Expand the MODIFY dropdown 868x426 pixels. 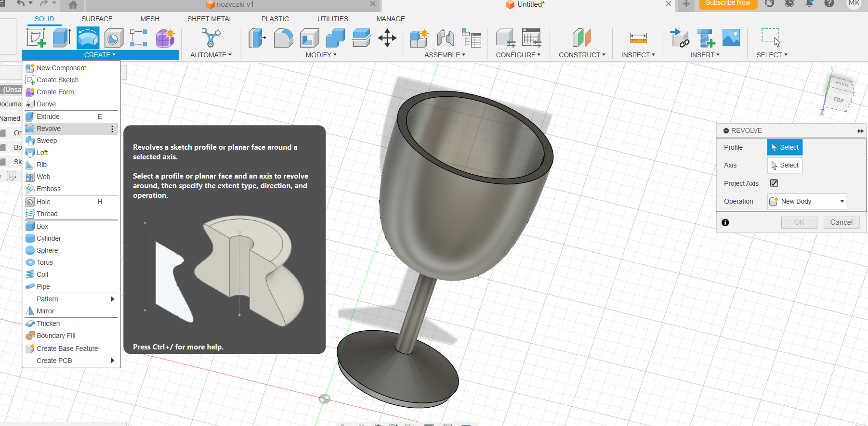point(321,55)
